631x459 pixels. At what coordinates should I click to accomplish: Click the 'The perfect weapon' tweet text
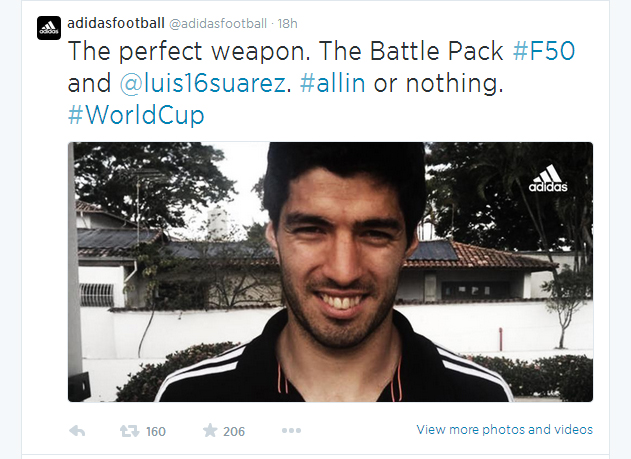[189, 51]
